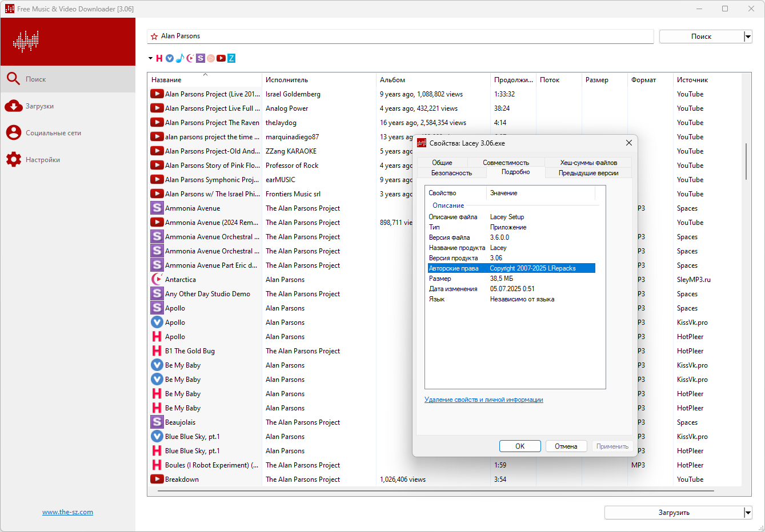The width and height of the screenshot is (765, 532).
Task: Open the dropdown arrow beside Загрузить button
Action: (748, 513)
